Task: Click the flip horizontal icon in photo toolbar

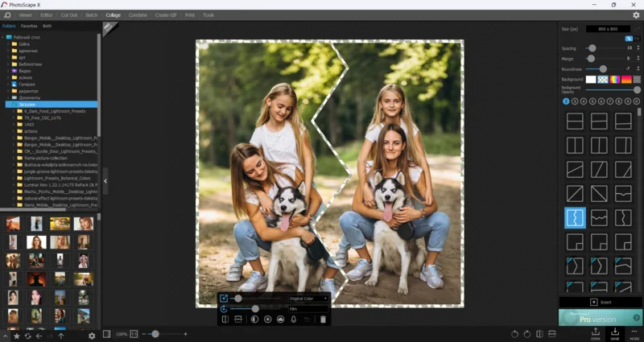Action: 225,319
